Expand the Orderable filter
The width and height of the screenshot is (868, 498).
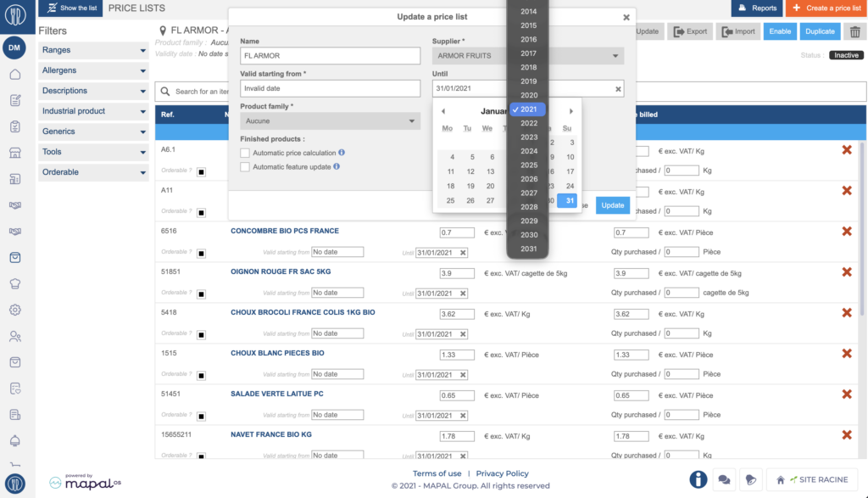[x=93, y=172]
